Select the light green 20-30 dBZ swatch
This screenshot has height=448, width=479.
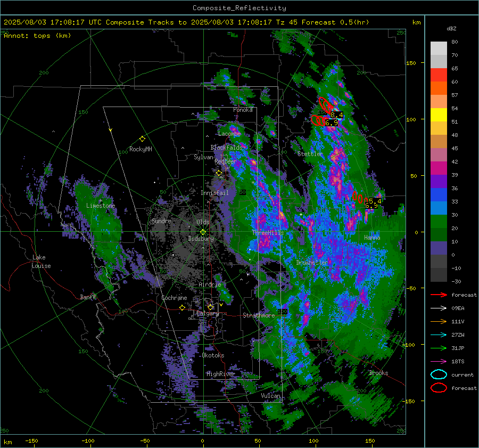point(439,222)
